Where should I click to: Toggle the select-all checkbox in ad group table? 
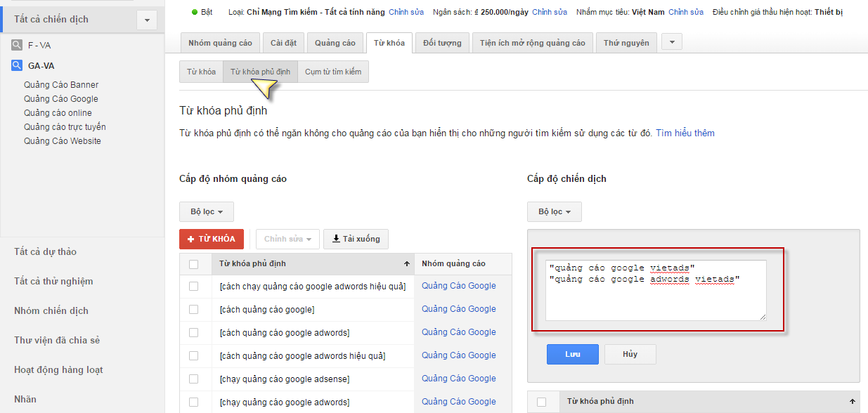(x=194, y=264)
